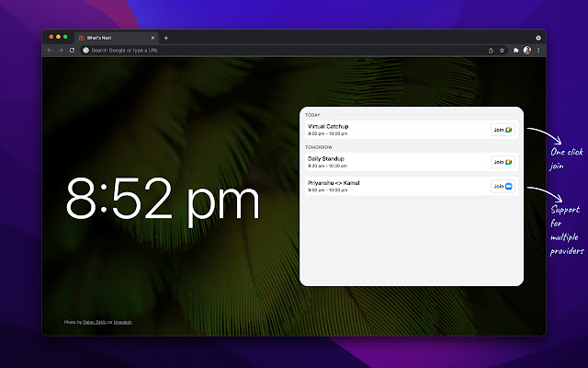Open the Extensions puzzle icon
The height and width of the screenshot is (368, 588).
pyautogui.click(x=516, y=50)
